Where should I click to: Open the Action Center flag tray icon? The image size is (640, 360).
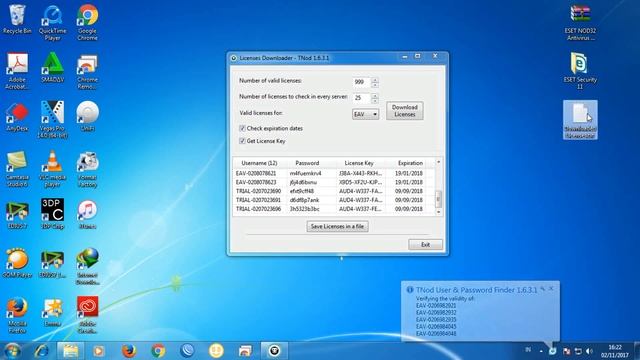point(567,351)
